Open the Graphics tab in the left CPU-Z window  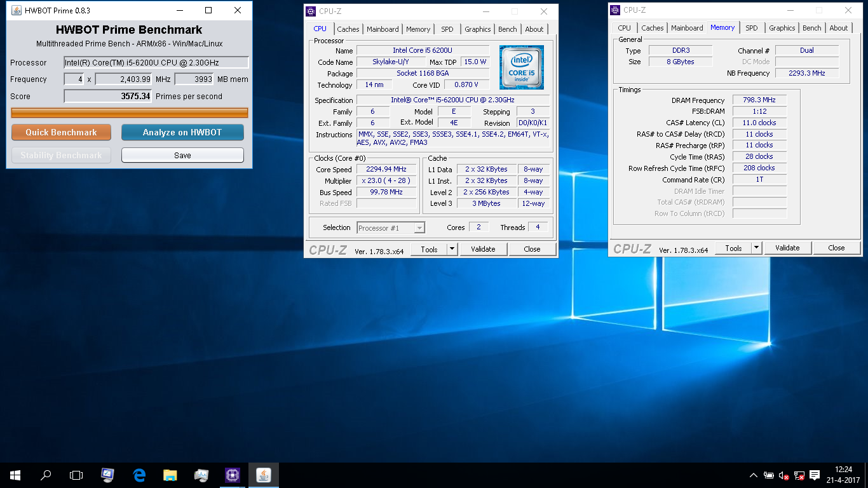[478, 29]
